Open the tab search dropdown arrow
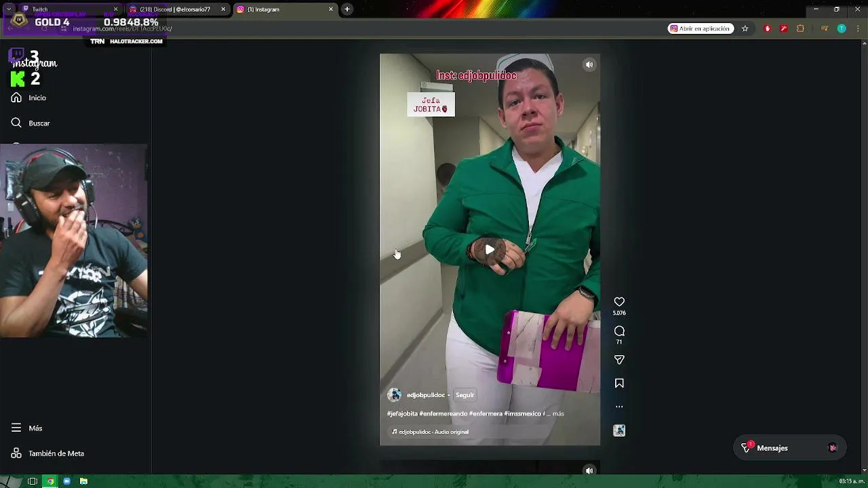This screenshot has height=488, width=868. pyautogui.click(x=8, y=9)
